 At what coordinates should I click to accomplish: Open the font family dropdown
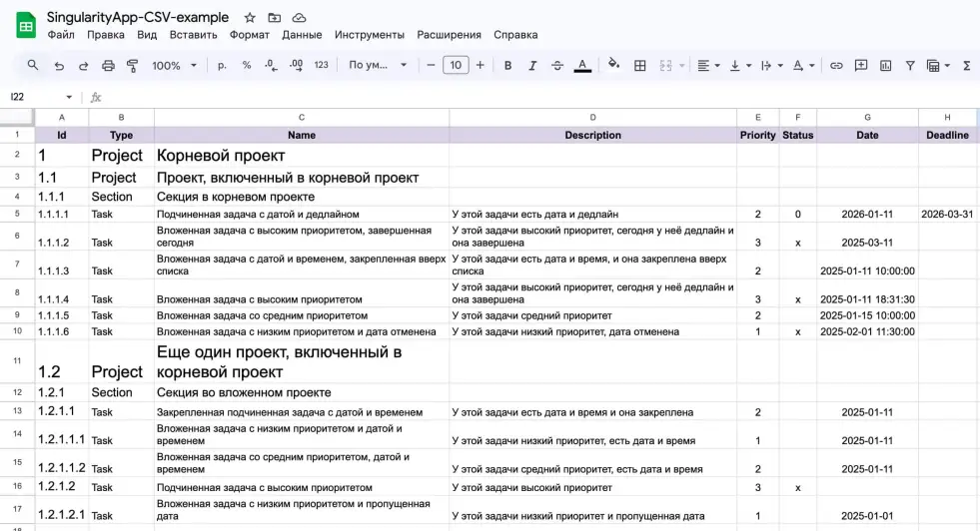tap(378, 66)
